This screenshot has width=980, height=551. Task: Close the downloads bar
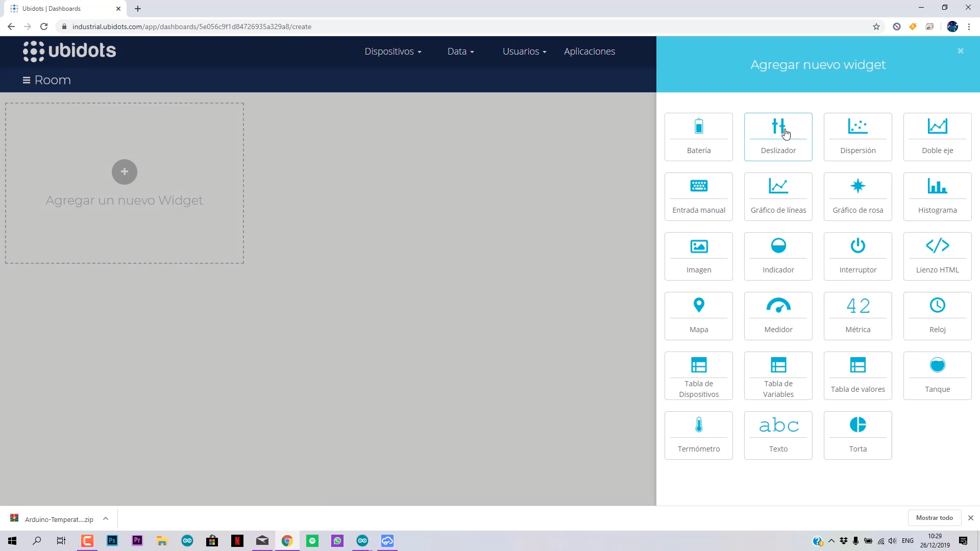coord(970,518)
